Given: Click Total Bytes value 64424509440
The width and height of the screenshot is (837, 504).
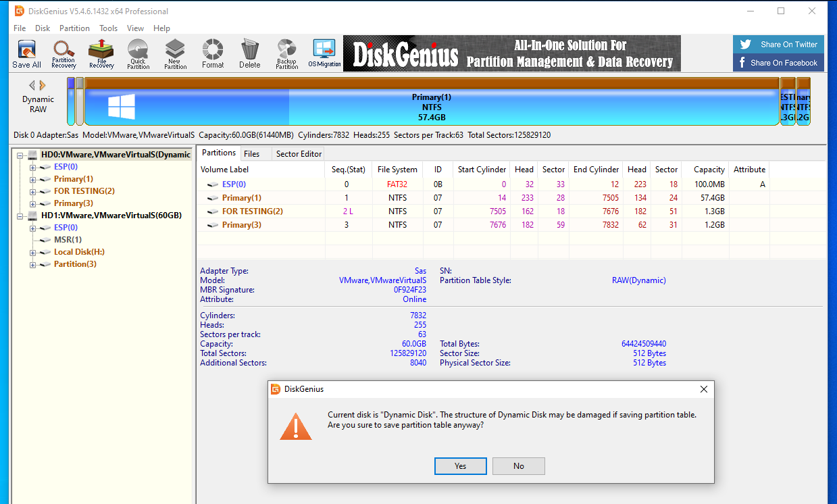Looking at the screenshot, I should click(x=643, y=344).
